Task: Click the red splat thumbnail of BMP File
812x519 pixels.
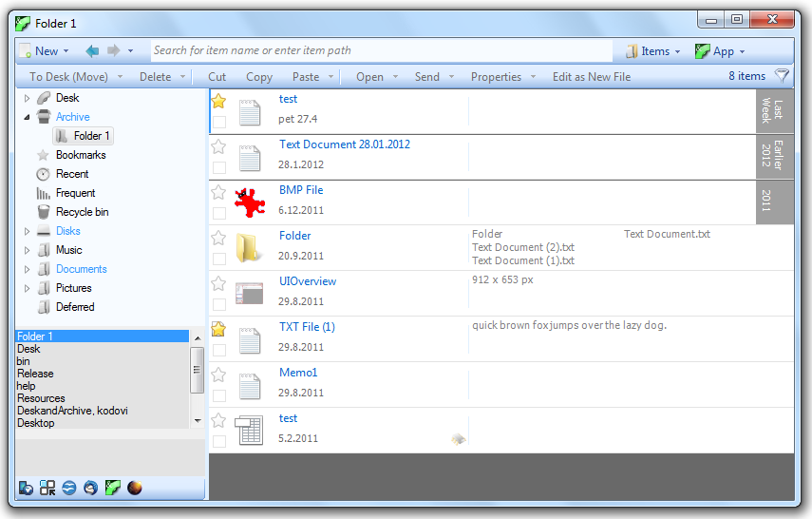Action: [250, 202]
